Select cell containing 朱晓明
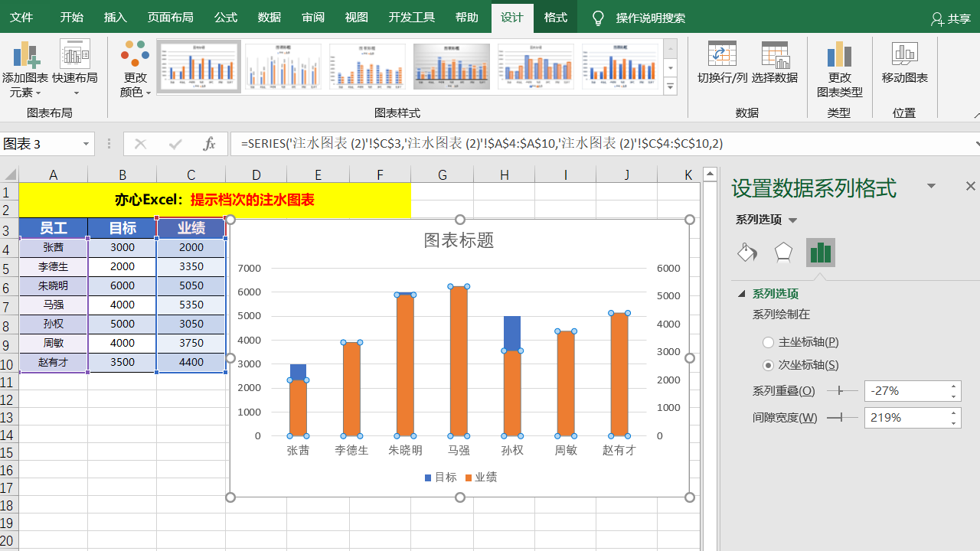The image size is (980, 551). coord(54,285)
